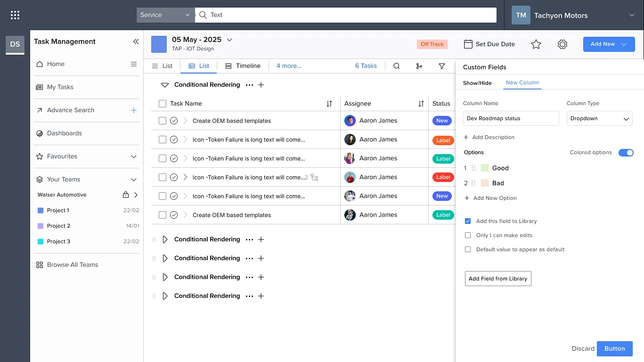Open the Column Type Dropdown selector
644x362 pixels.
pos(600,118)
